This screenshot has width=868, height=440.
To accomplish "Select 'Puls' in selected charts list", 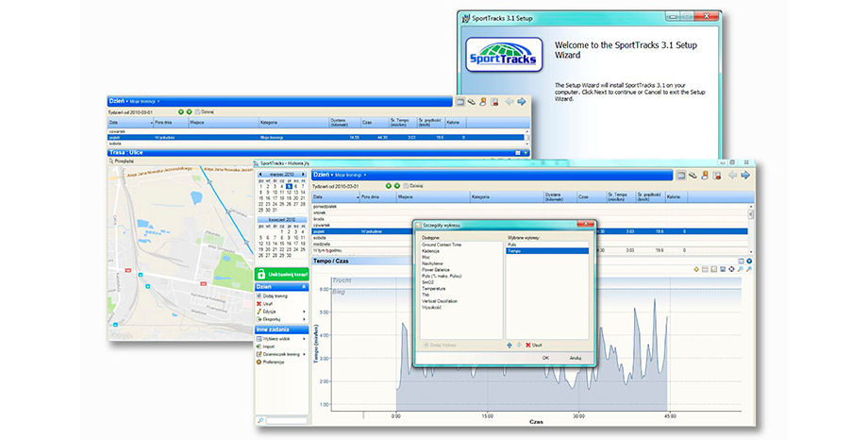I will click(513, 245).
